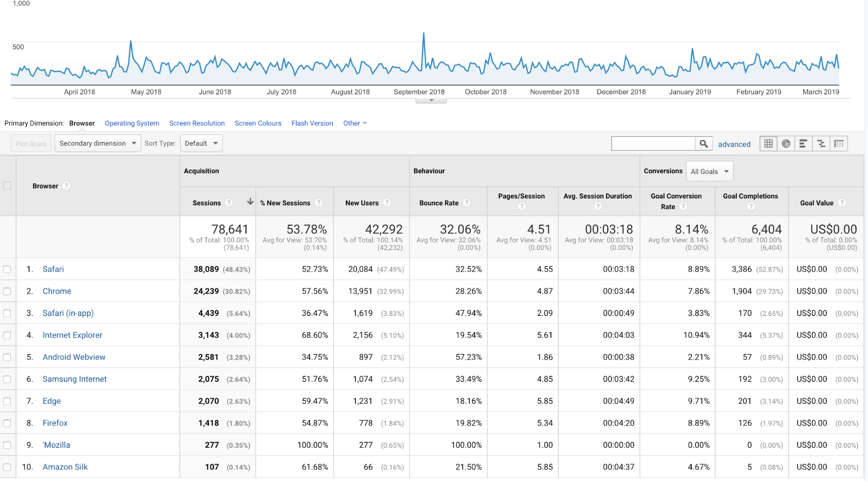The height and width of the screenshot is (482, 868).
Task: Select Screen Colours primary dimension
Action: (258, 123)
